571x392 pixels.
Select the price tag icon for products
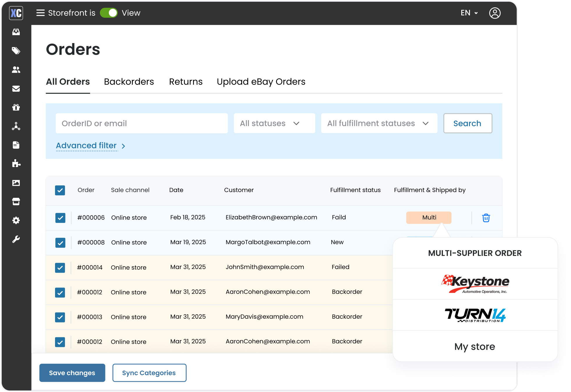coord(16,51)
